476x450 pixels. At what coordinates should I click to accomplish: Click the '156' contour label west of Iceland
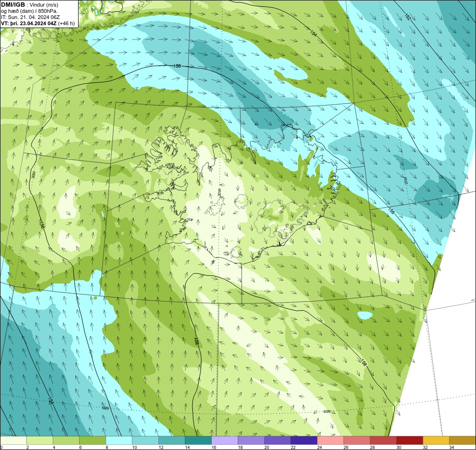point(42,224)
